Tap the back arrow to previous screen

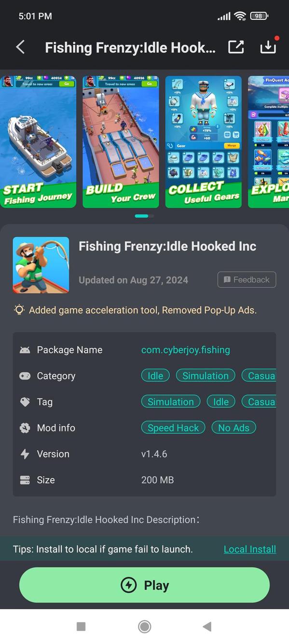(20, 47)
